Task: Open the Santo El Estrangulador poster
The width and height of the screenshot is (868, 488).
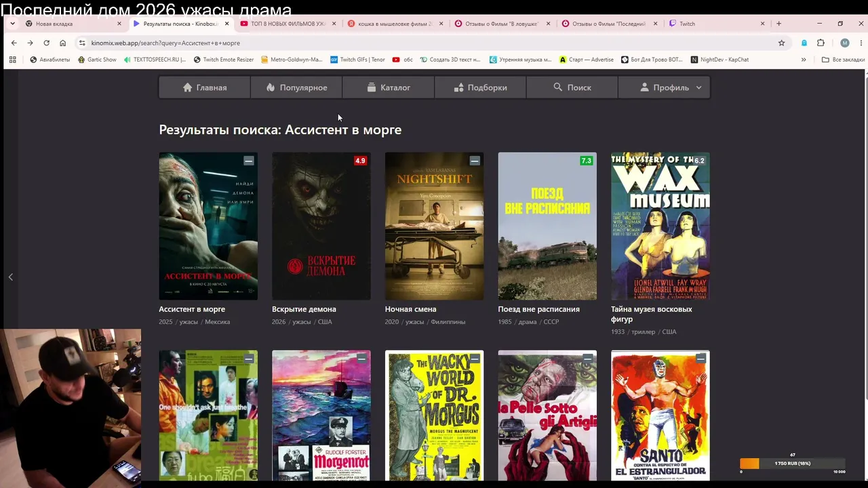Action: coord(660,415)
